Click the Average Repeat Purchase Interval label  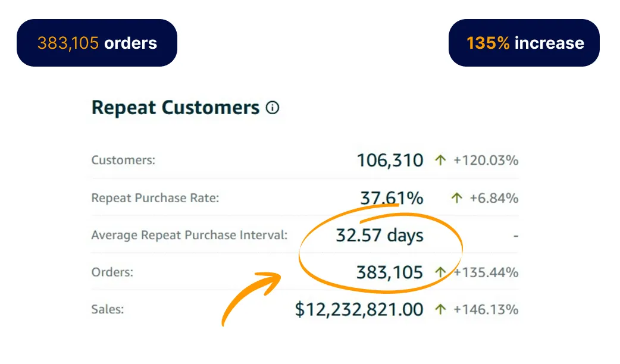point(189,235)
